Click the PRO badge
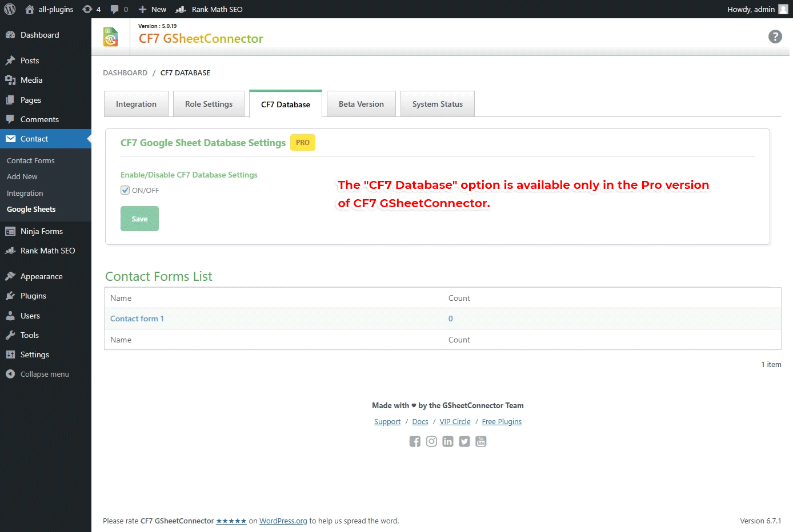Image resolution: width=793 pixels, height=532 pixels. [x=303, y=143]
